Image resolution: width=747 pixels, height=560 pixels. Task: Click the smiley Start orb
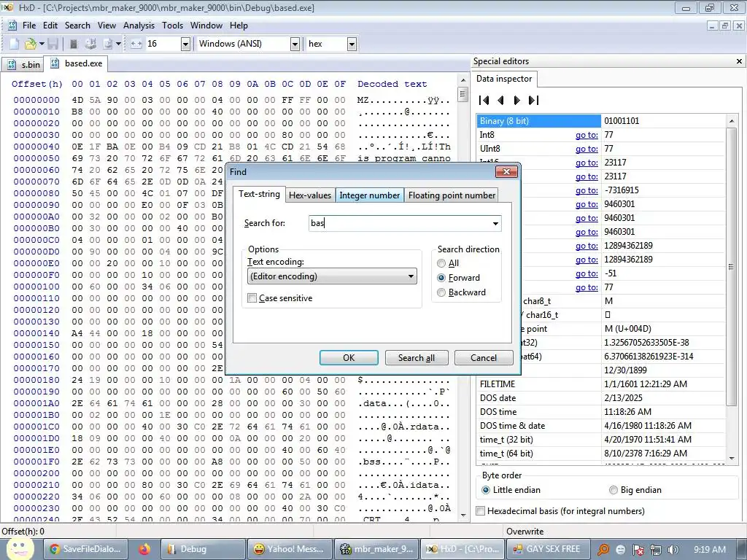19,548
